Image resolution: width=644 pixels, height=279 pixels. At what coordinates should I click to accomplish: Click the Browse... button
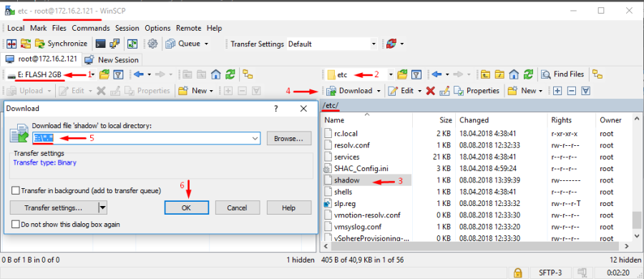click(x=289, y=139)
